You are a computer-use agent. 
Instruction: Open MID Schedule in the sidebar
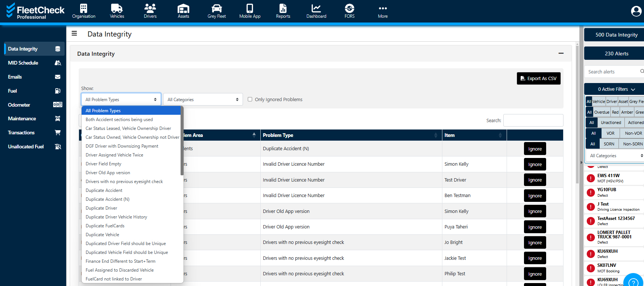pyautogui.click(x=34, y=63)
